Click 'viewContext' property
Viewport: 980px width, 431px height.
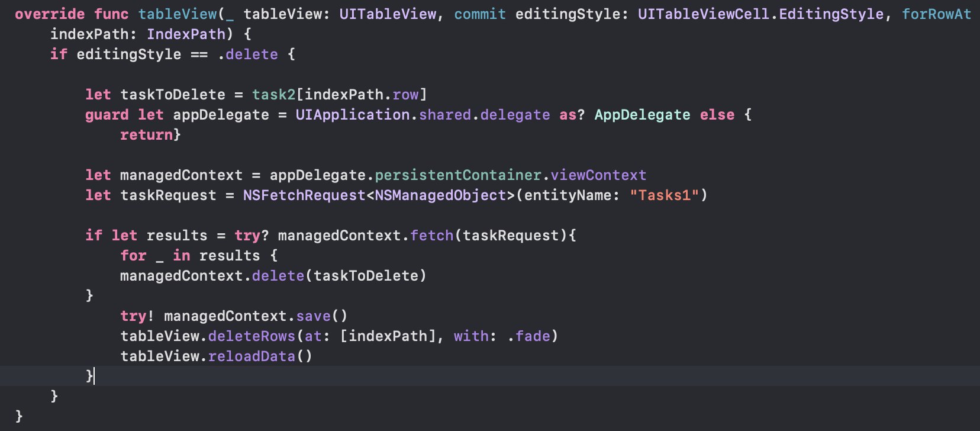[598, 175]
